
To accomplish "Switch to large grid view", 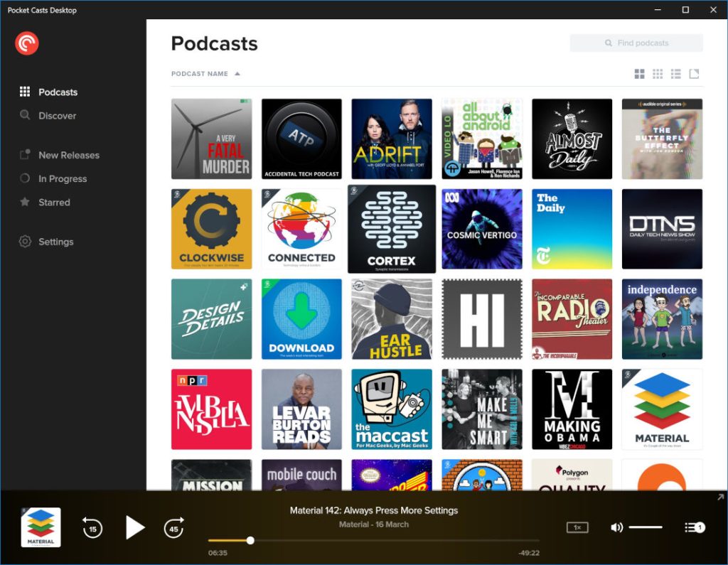I will click(x=639, y=74).
